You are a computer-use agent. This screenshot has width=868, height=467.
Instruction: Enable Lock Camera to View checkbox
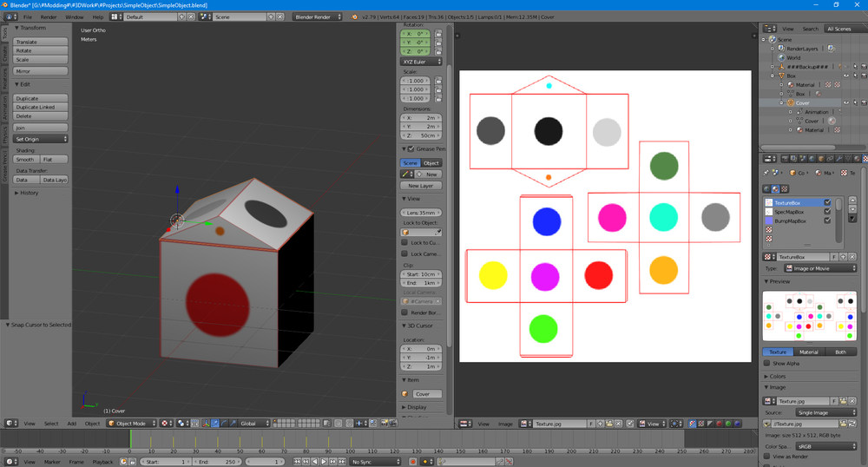click(x=404, y=253)
